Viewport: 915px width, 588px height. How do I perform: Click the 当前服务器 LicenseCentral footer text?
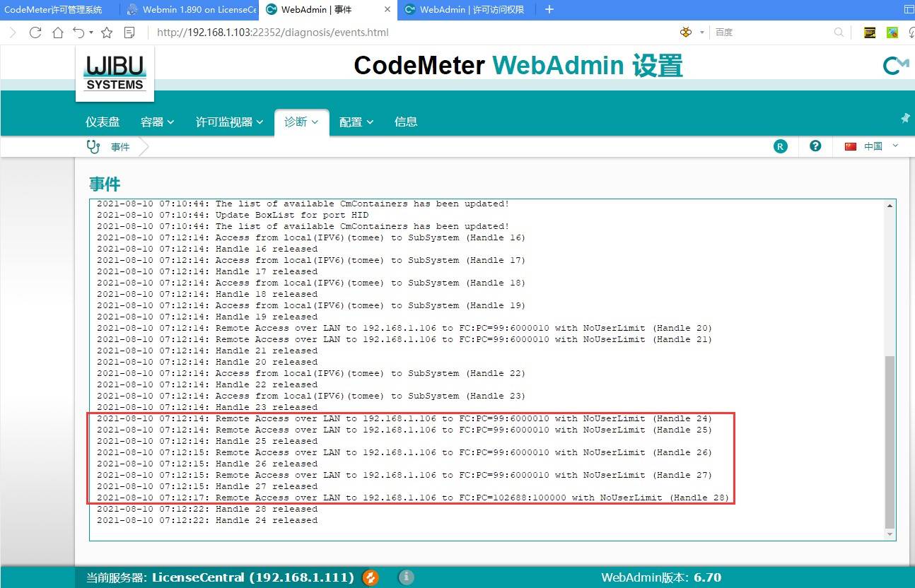click(220, 577)
